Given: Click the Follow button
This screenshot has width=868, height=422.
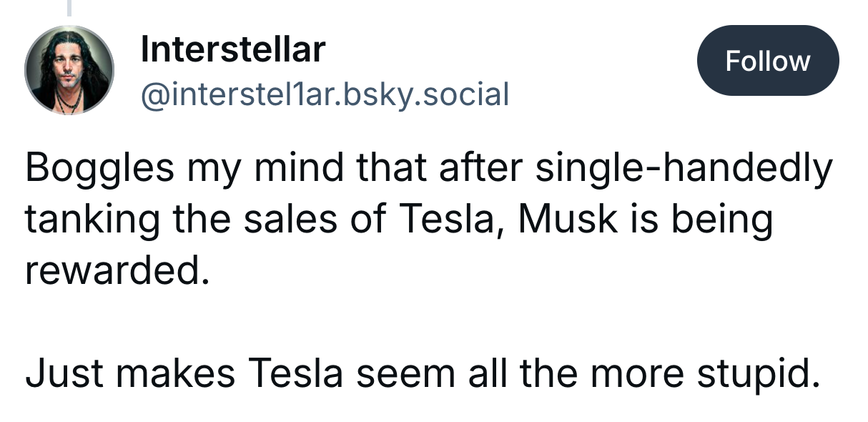Looking at the screenshot, I should 767,61.
